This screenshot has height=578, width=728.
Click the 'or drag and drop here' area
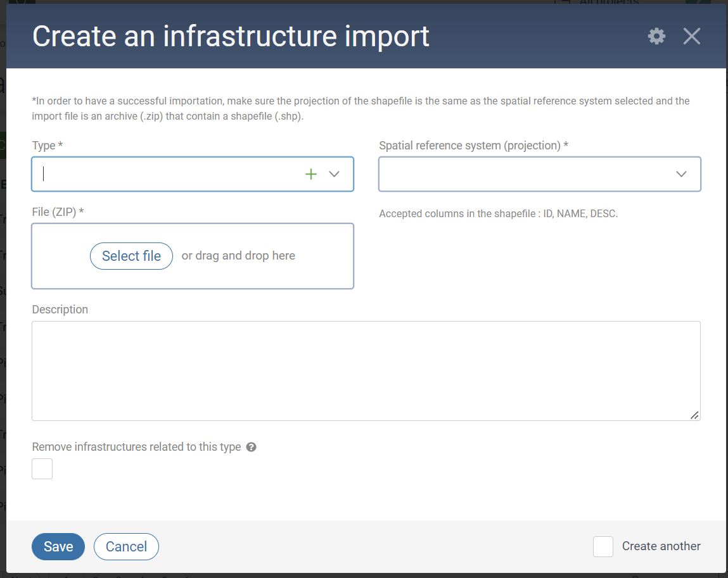click(238, 256)
